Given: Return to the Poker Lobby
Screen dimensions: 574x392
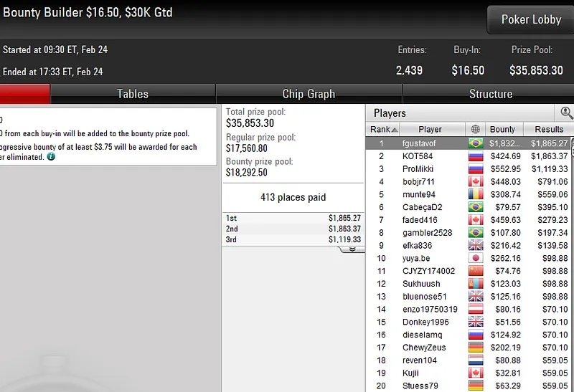Looking at the screenshot, I should (x=531, y=19).
